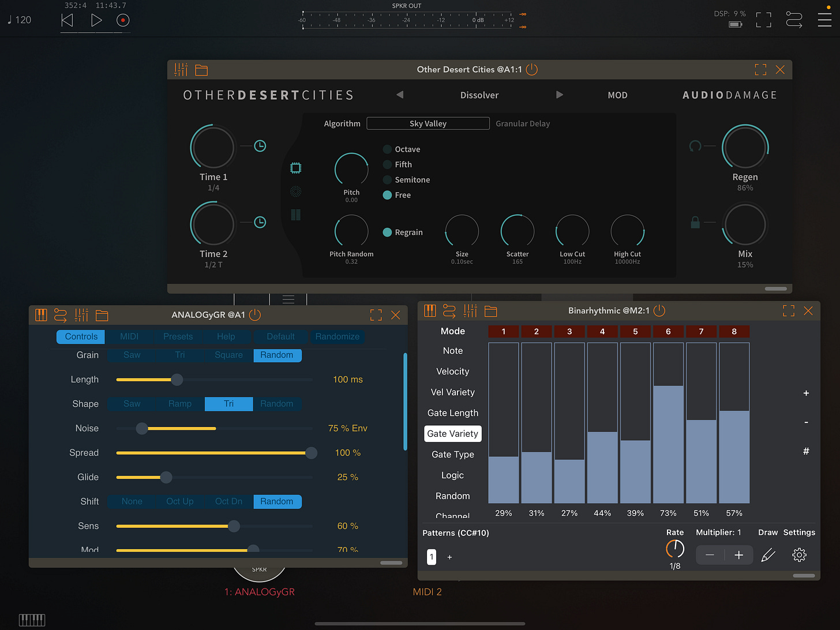Set Grain to Square

[228, 355]
